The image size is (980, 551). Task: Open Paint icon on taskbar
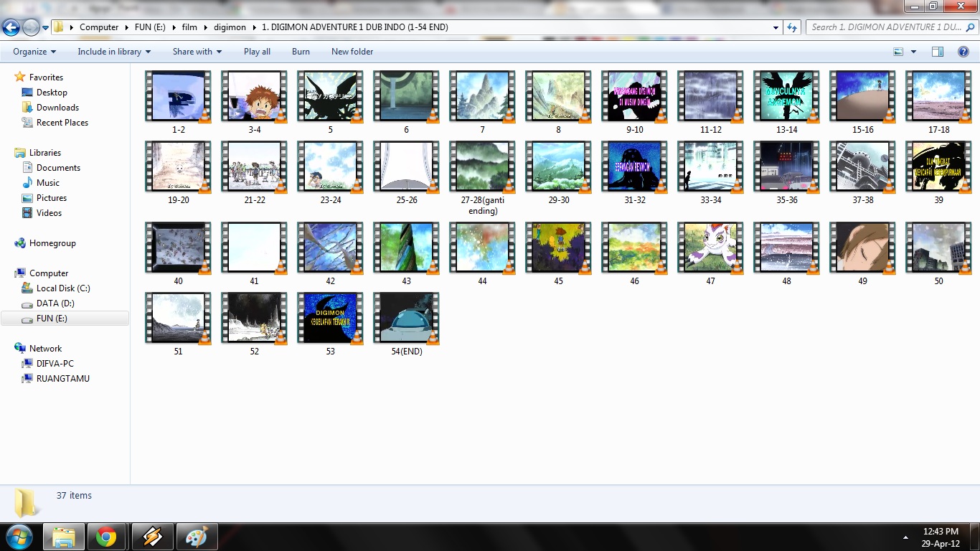pyautogui.click(x=196, y=537)
